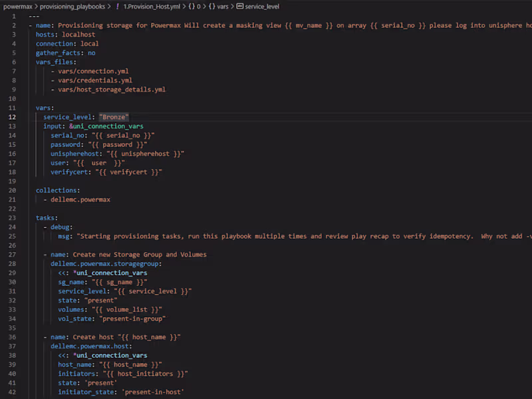The width and height of the screenshot is (532, 399).
Task: Open the powermax breadcrumb folder
Action: point(17,6)
